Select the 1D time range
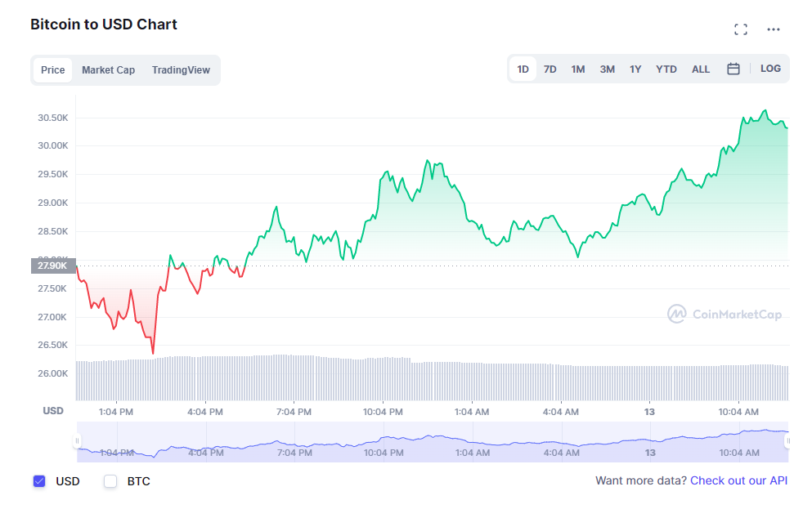 pyautogui.click(x=523, y=69)
